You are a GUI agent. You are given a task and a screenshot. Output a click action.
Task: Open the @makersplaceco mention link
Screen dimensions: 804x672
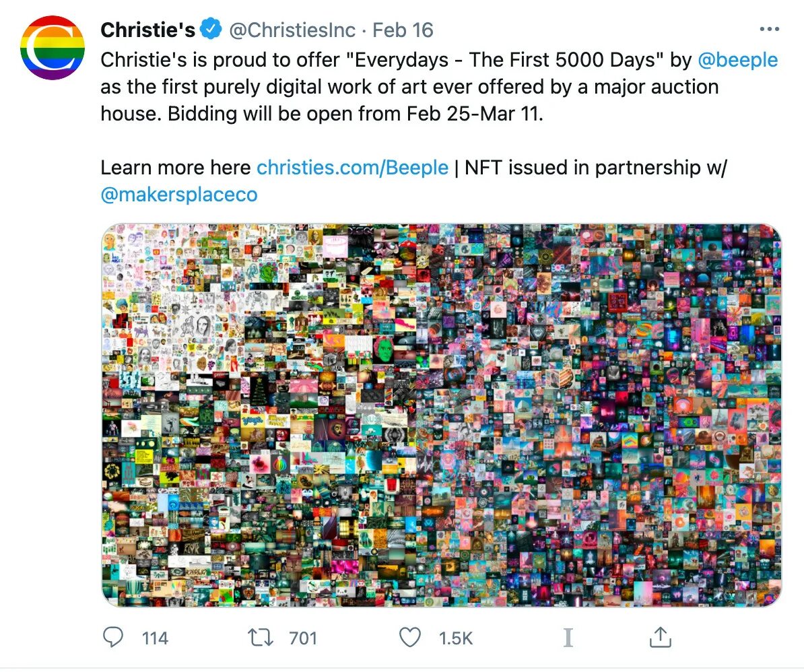point(179,195)
